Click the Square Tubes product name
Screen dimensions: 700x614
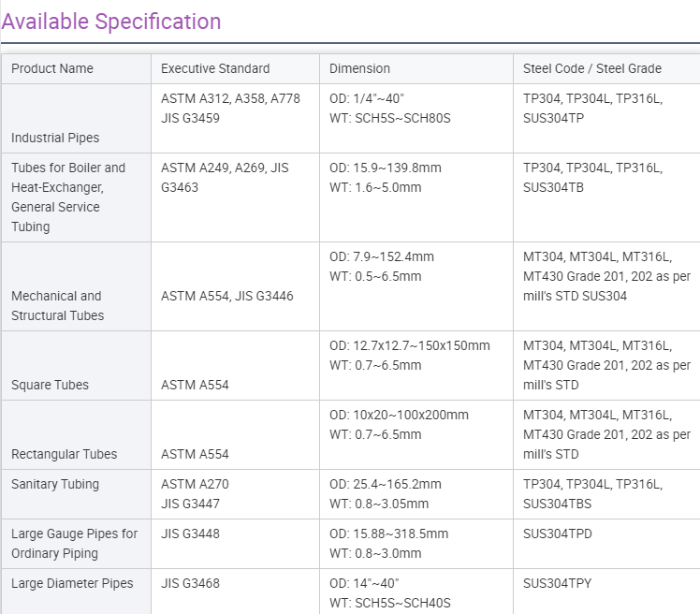[x=51, y=385]
